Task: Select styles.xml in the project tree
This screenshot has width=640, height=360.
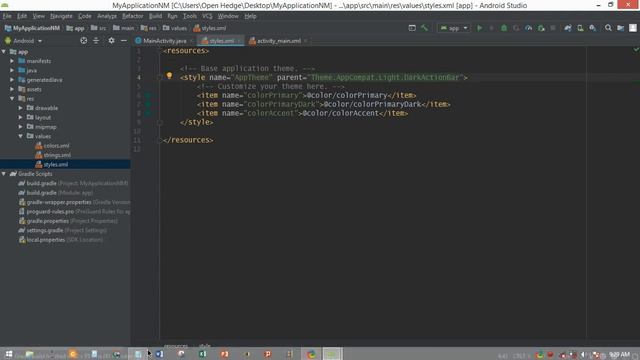Action: (56, 164)
